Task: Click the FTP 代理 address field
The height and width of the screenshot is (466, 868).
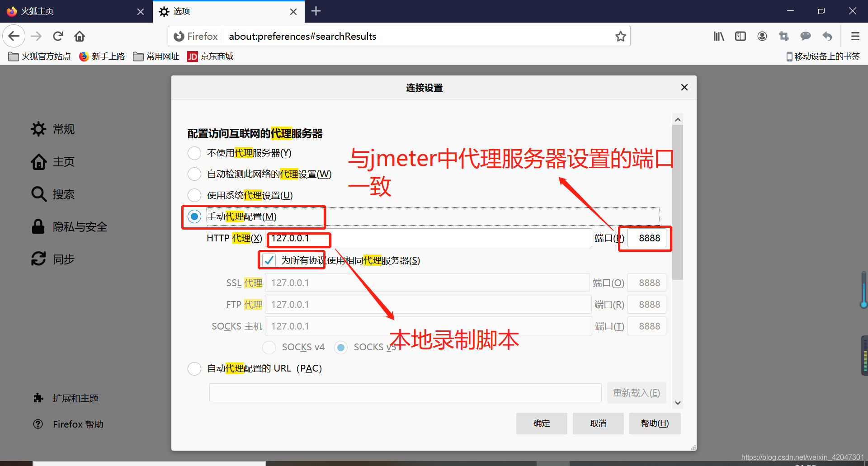Action: click(429, 305)
